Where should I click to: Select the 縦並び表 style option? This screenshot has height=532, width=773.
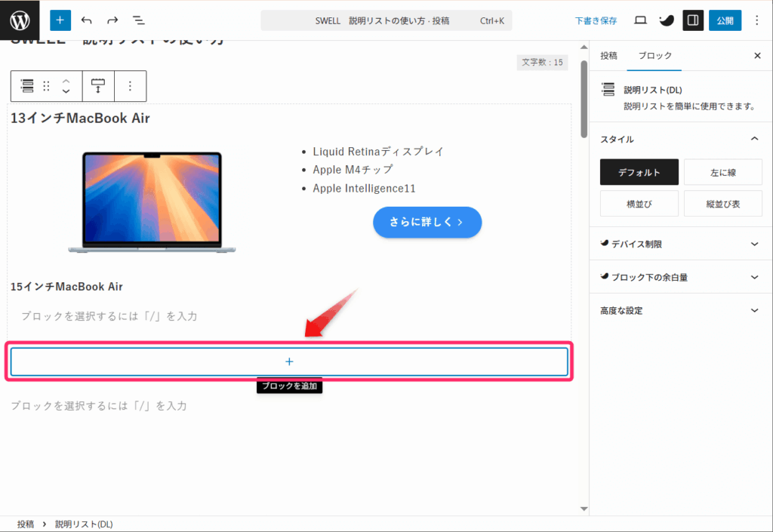pyautogui.click(x=722, y=204)
